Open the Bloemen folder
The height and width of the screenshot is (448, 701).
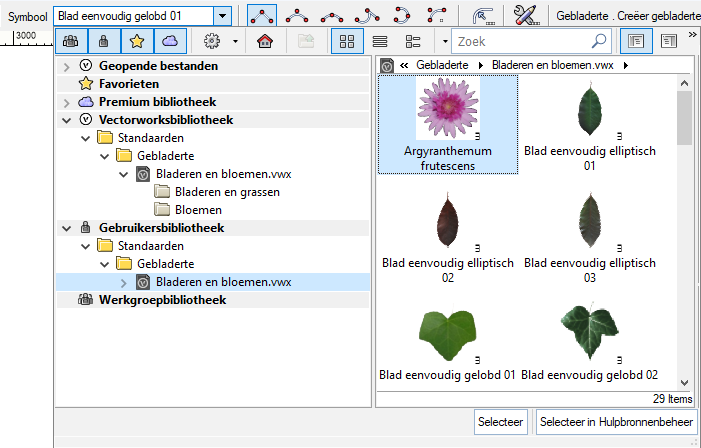[x=198, y=210]
